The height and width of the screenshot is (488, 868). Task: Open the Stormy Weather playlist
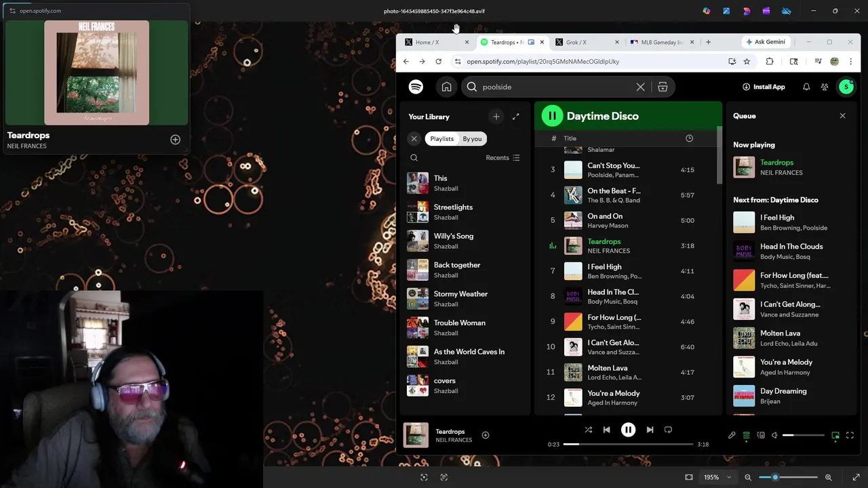[465, 299]
